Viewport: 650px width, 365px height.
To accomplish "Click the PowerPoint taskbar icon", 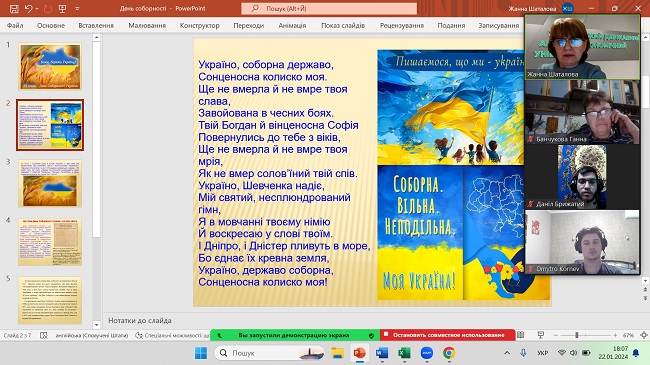I will point(359,353).
